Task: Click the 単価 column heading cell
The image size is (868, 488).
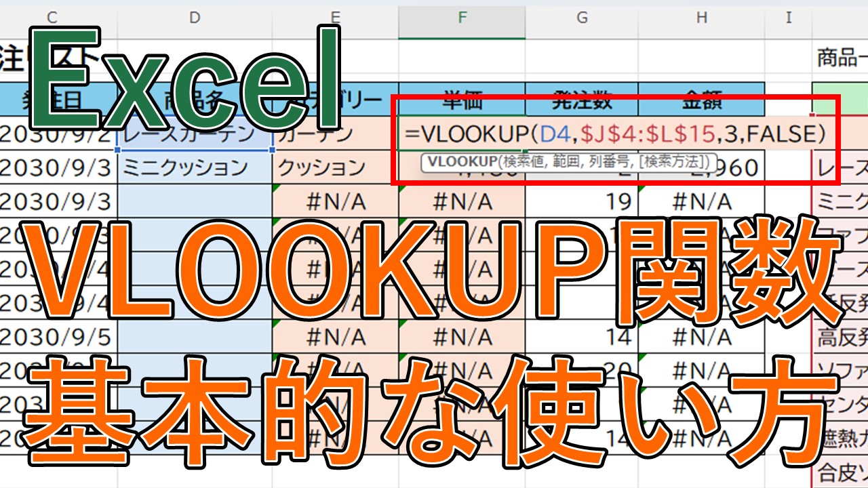Action: tap(462, 100)
